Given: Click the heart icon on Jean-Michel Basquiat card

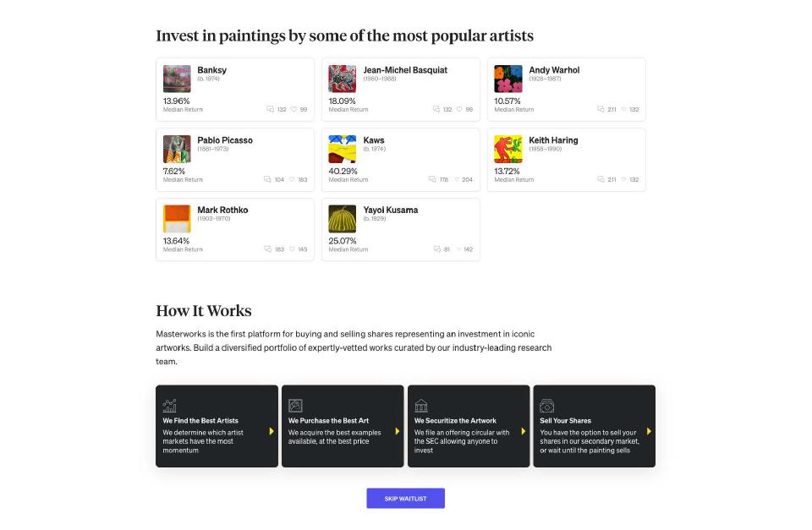Looking at the screenshot, I should [458, 109].
